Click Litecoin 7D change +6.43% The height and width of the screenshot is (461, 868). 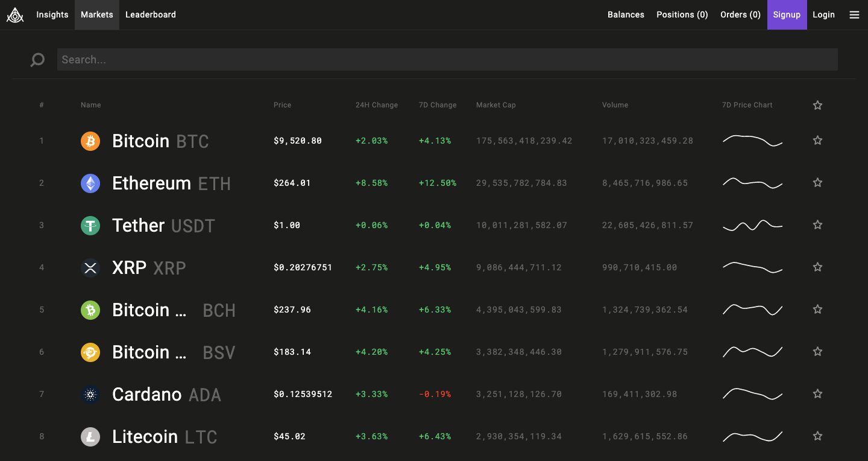click(x=435, y=436)
